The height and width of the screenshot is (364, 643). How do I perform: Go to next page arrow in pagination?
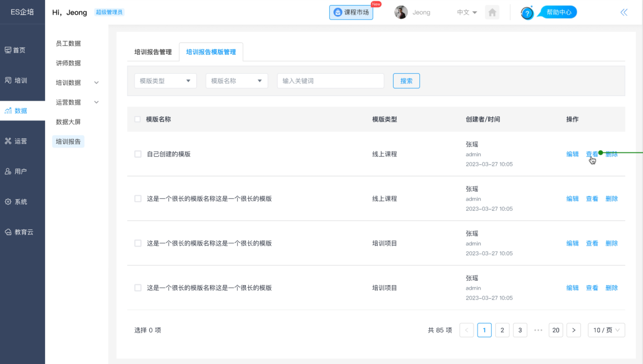point(573,330)
